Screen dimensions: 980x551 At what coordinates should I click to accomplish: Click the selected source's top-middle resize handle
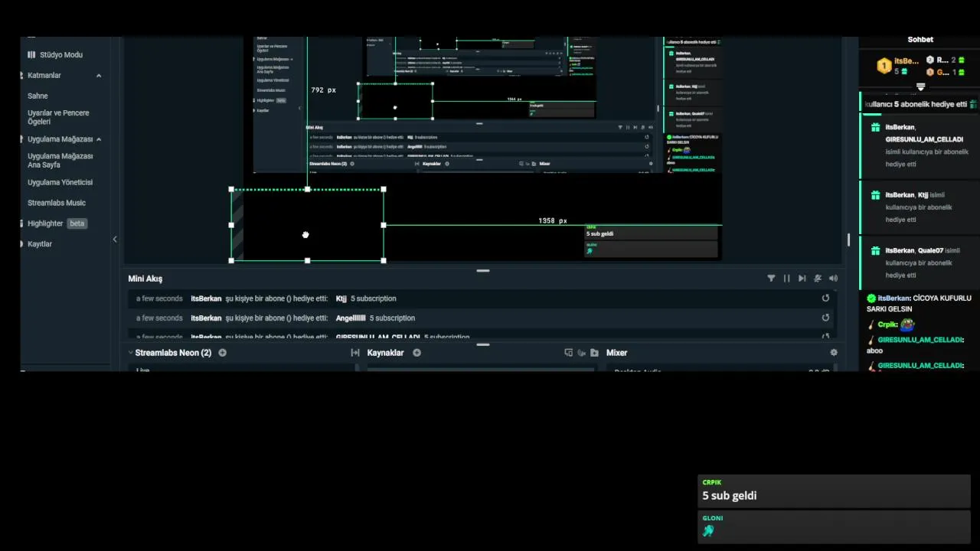(x=308, y=189)
